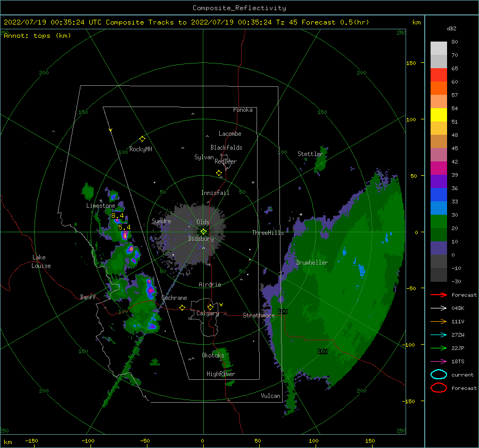This screenshot has height=448, width=479.
Task: Click the yellow diamond marker near RedDeer
Action: (219, 173)
